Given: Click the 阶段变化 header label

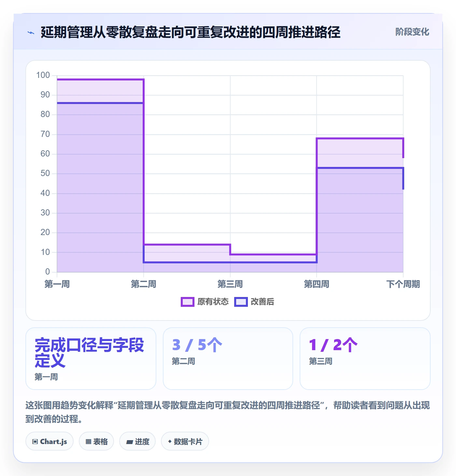Looking at the screenshot, I should coord(412,32).
